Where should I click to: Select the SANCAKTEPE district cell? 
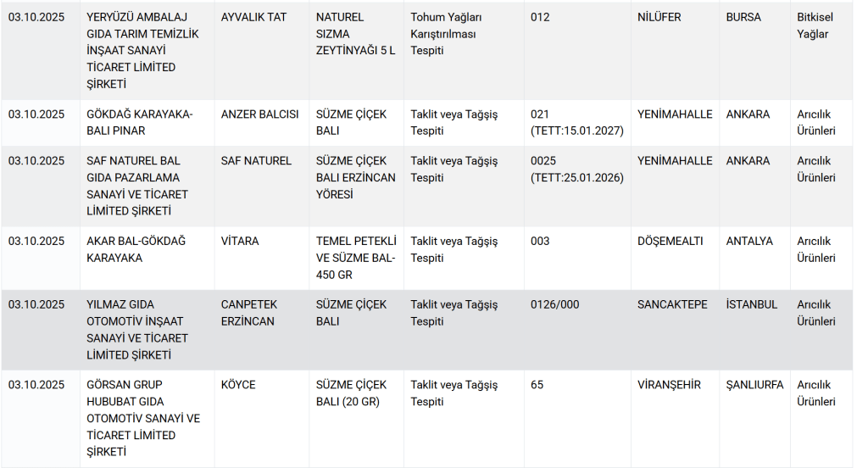[672, 304]
